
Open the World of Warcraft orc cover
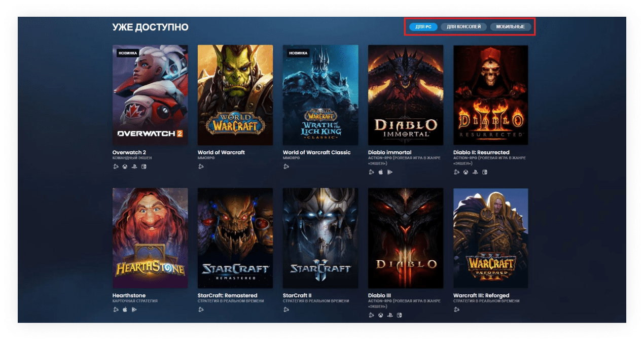235,95
